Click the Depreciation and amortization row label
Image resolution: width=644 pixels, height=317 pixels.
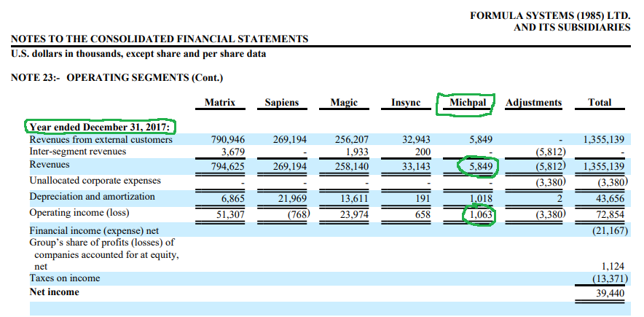pyautogui.click(x=92, y=196)
